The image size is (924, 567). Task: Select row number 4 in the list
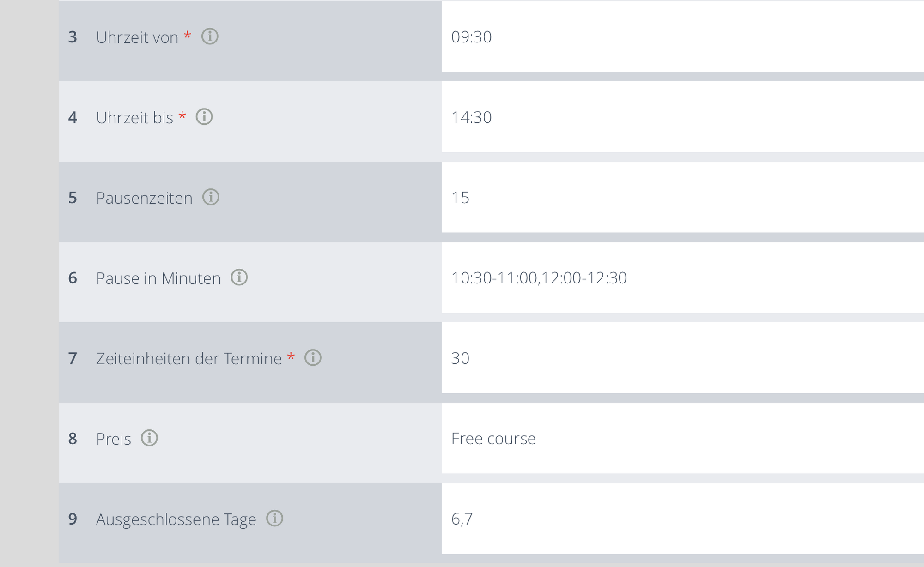coord(73,117)
